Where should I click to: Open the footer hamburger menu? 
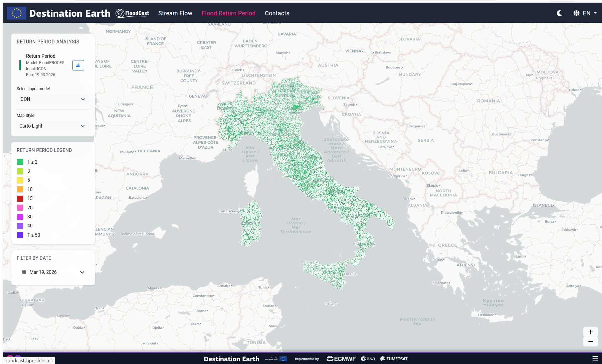pos(595,359)
